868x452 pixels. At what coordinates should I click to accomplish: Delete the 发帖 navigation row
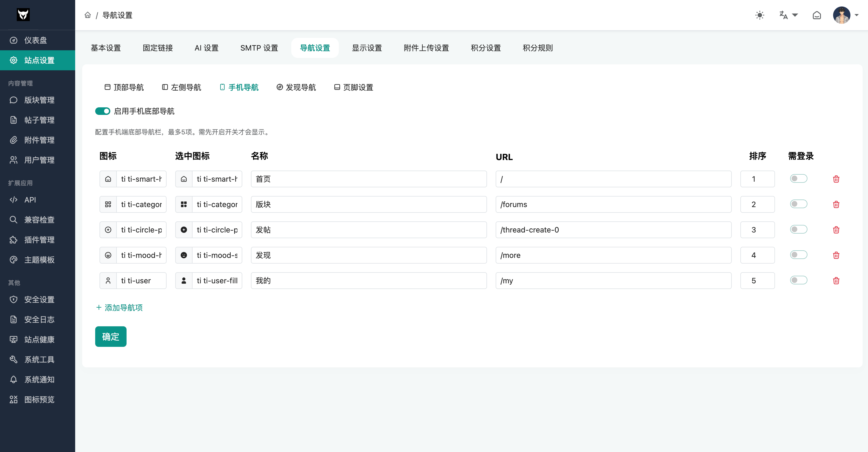point(836,230)
